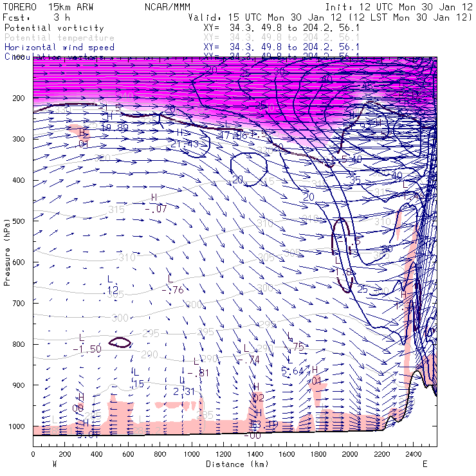Click the '47.86' value label

pos(233,135)
